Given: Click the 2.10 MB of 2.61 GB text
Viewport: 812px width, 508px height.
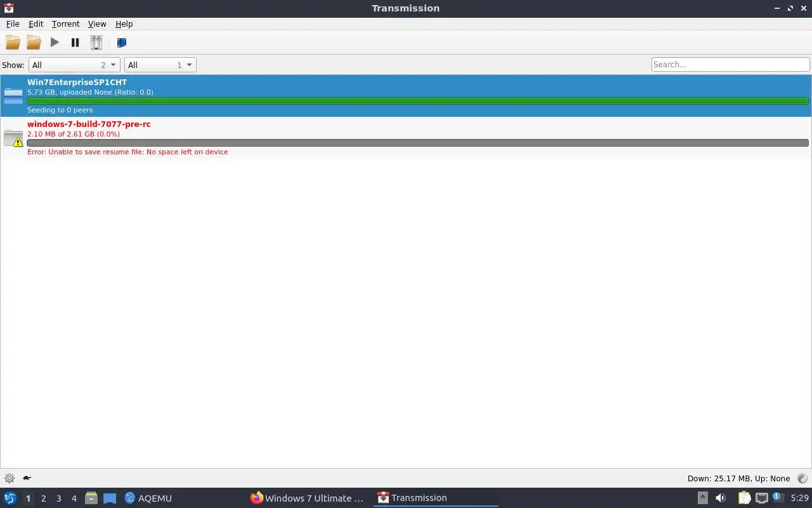Looking at the screenshot, I should 74,134.
